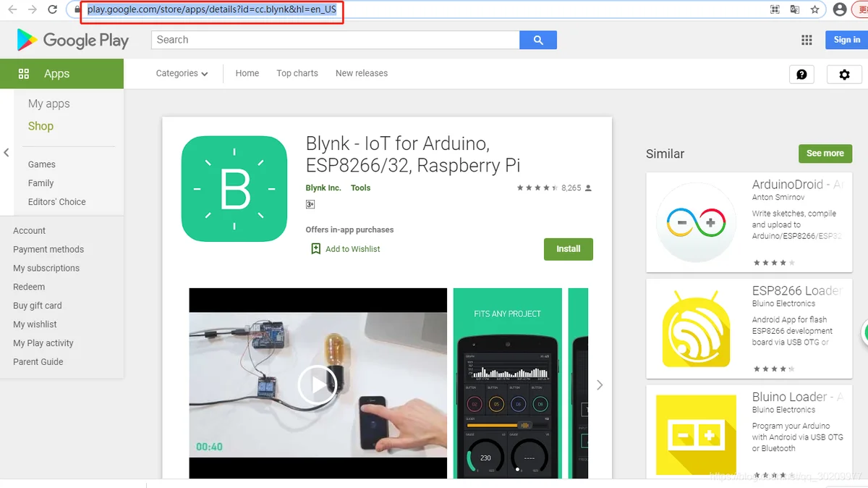Click the Anton Smirnov developer name
Screen dimensions: 868x488
pyautogui.click(x=778, y=197)
